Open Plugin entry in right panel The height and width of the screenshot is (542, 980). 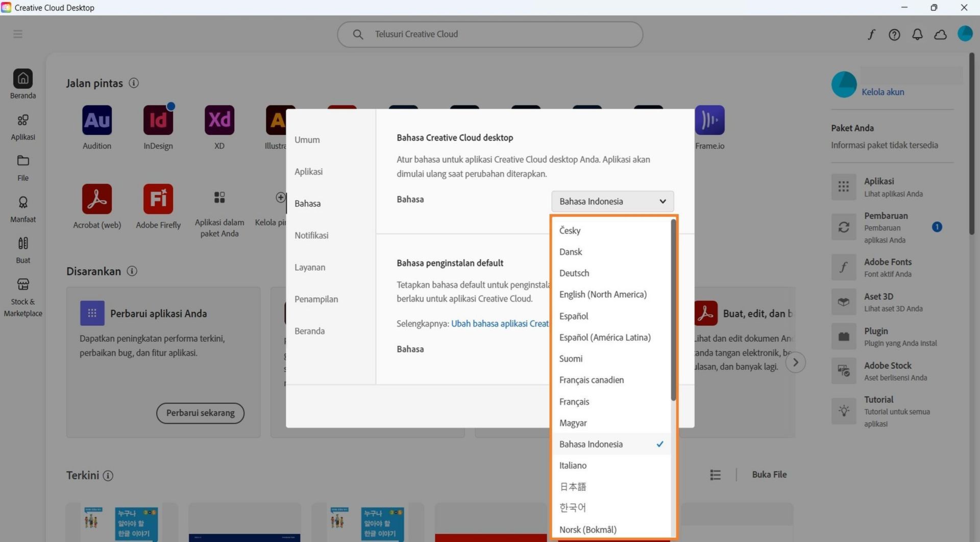[x=887, y=337]
